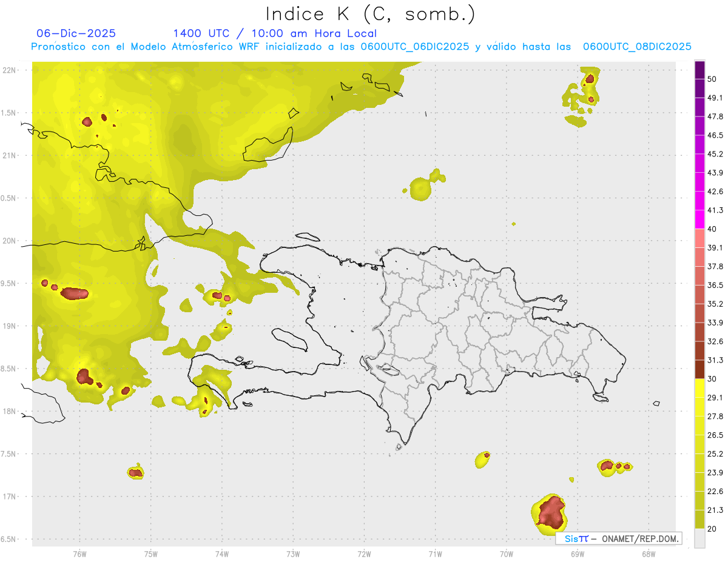The image size is (728, 562).
Task: Select the date text '06-Dic-2025'
Action: pos(76,33)
